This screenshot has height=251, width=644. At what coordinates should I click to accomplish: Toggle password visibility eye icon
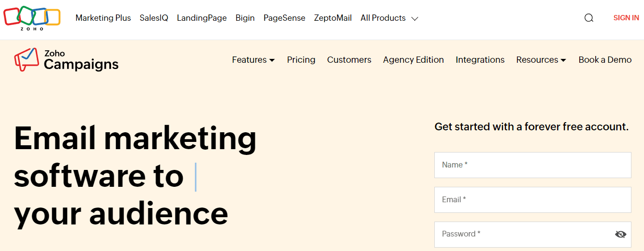pyautogui.click(x=620, y=234)
